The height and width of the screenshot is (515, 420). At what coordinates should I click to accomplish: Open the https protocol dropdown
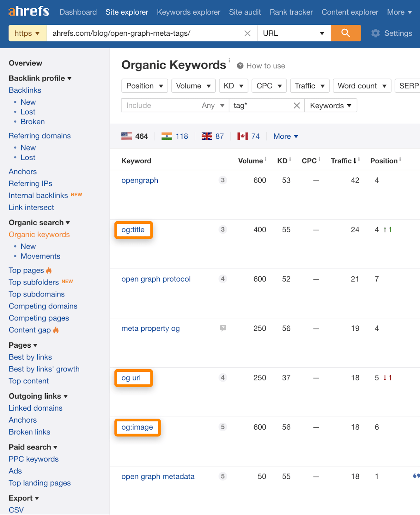pyautogui.click(x=27, y=33)
